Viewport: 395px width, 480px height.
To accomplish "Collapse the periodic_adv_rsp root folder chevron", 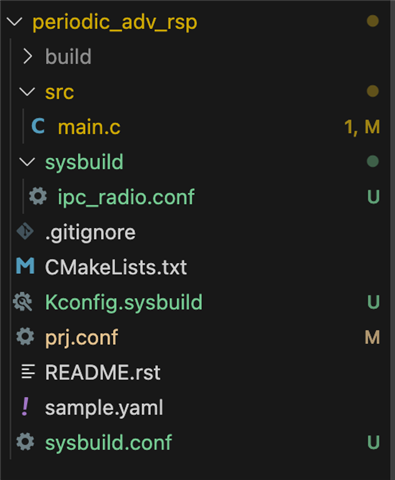I will click(15, 22).
